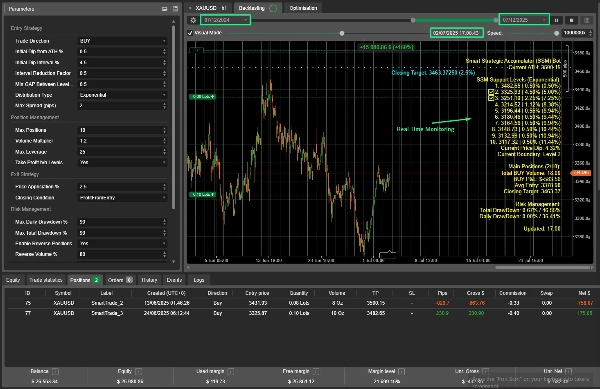Pause the running backtest
600x389 pixels.
tap(557, 20)
